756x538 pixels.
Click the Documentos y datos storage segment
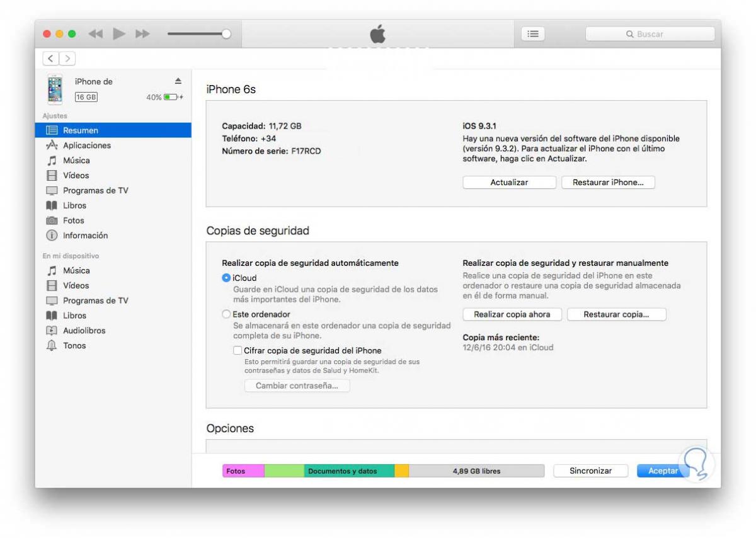click(349, 471)
